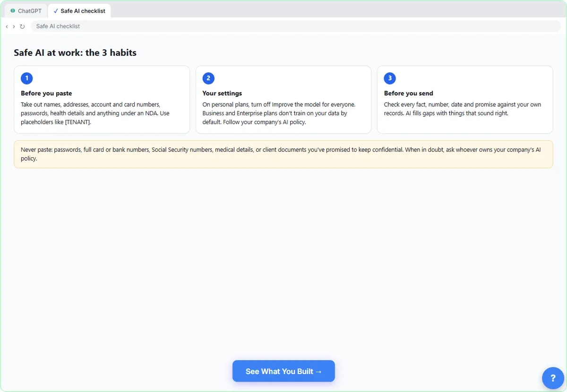Go back with the browser back arrow

[7, 26]
